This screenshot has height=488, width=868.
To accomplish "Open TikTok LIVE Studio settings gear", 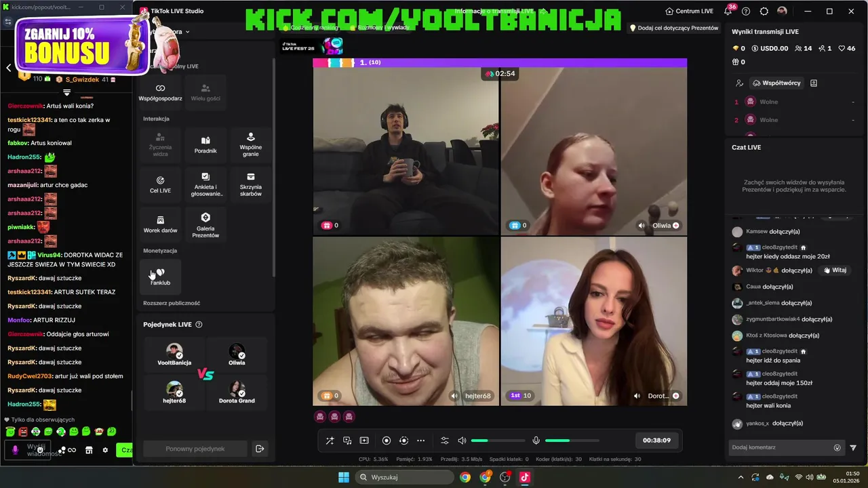I will click(x=764, y=12).
